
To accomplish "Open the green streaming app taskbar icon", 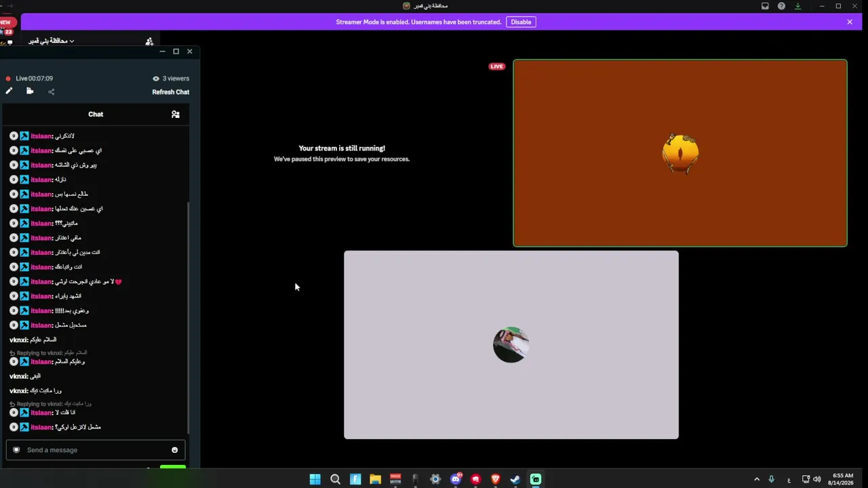I will pyautogui.click(x=536, y=479).
